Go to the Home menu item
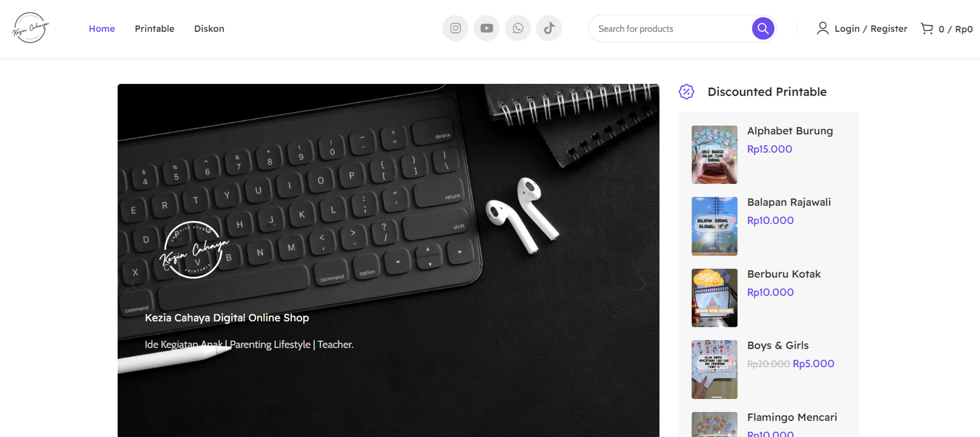 pos(102,29)
